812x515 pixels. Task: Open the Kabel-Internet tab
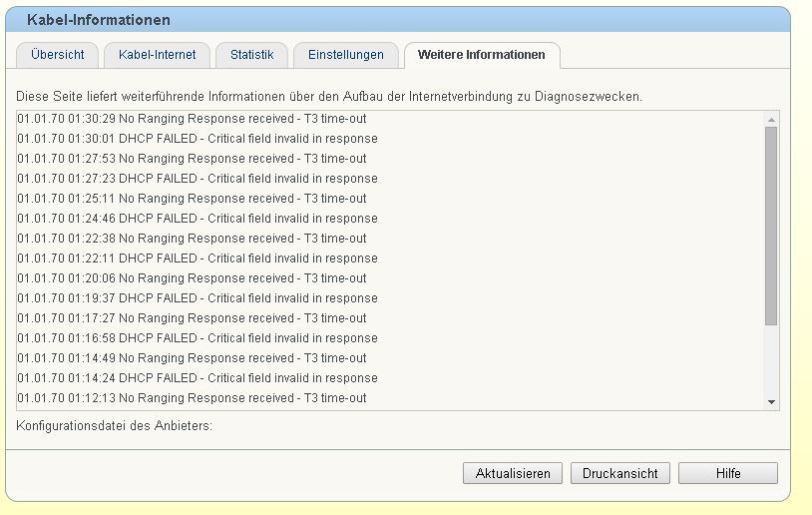tap(157, 55)
